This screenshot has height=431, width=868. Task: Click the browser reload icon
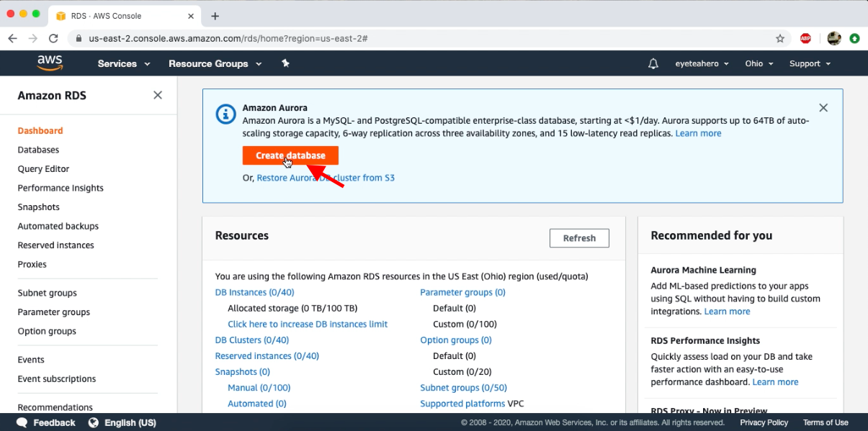coord(53,38)
